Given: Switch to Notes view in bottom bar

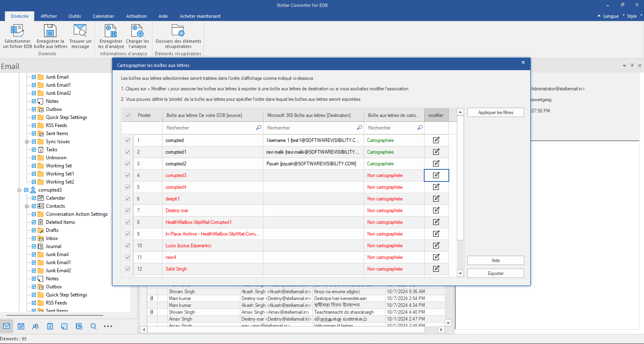Looking at the screenshot, I should coord(65,326).
